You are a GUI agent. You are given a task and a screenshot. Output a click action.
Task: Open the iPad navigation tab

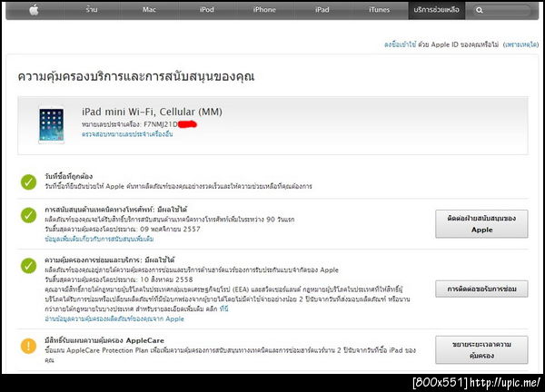tap(322, 10)
